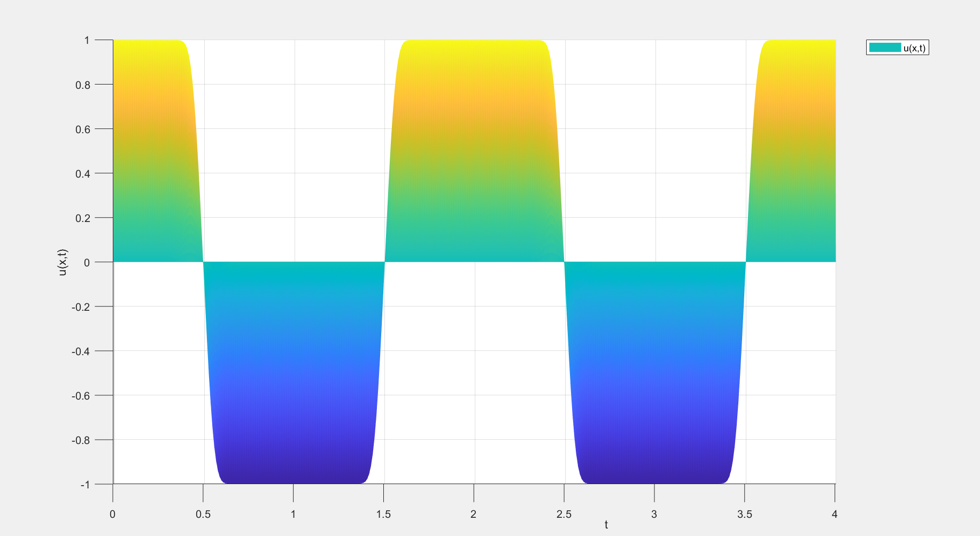The image size is (980, 536).
Task: Select y-axis tick label -0.2
Action: [81, 307]
